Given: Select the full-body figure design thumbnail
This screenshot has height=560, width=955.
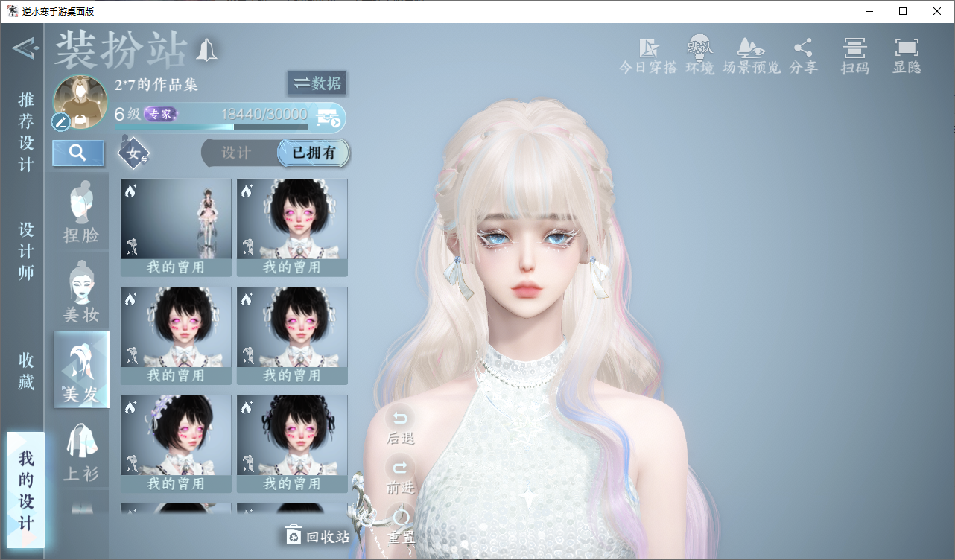Looking at the screenshot, I should [x=176, y=228].
